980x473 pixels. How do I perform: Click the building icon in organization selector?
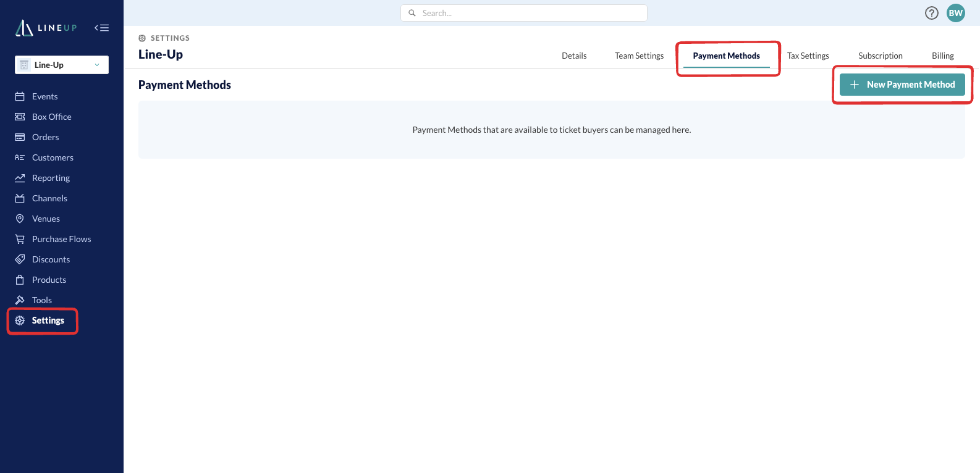click(24, 65)
